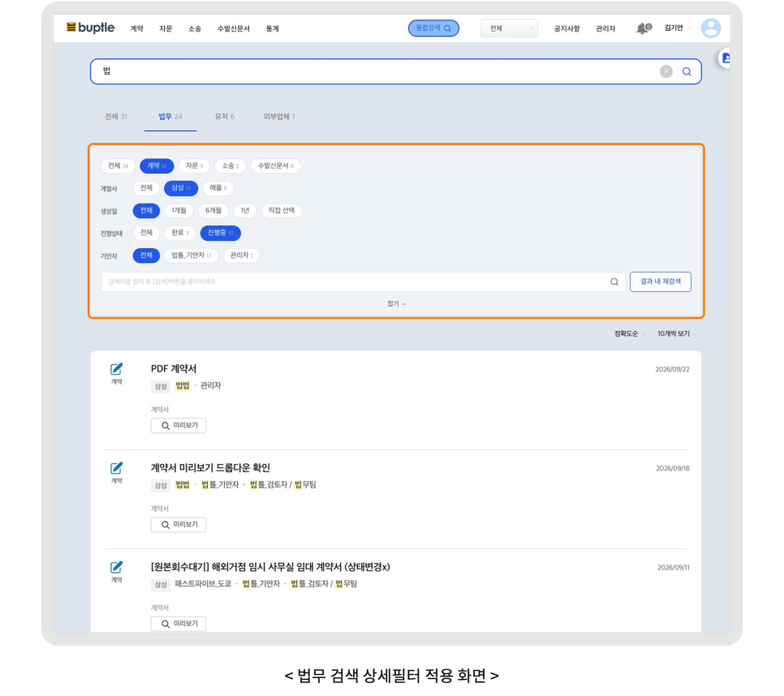
Task: Click contract icon beside [원본회수대기] 해외거점 entry
Action: pos(117,567)
